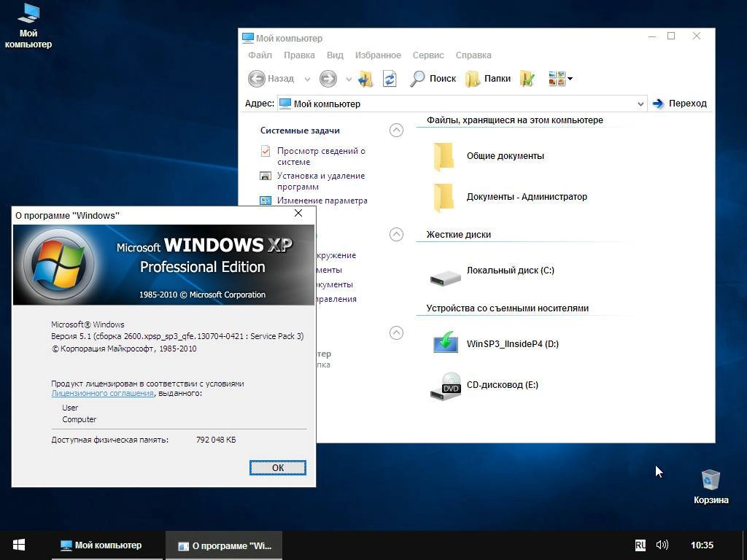Click the Back (Назад) arrow button

point(271,79)
